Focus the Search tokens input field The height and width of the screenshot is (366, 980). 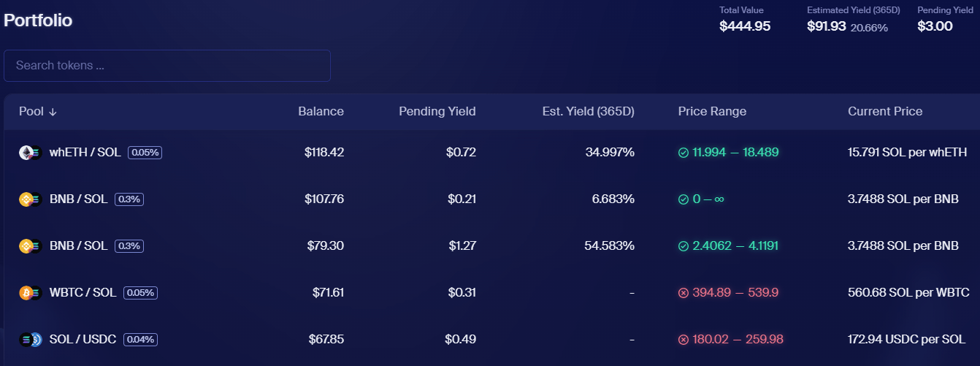(x=167, y=66)
